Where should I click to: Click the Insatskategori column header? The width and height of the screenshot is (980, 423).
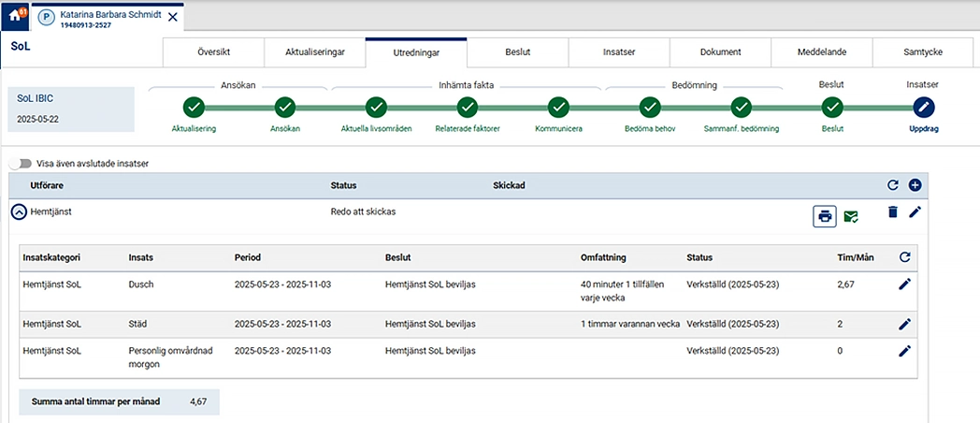[51, 257]
